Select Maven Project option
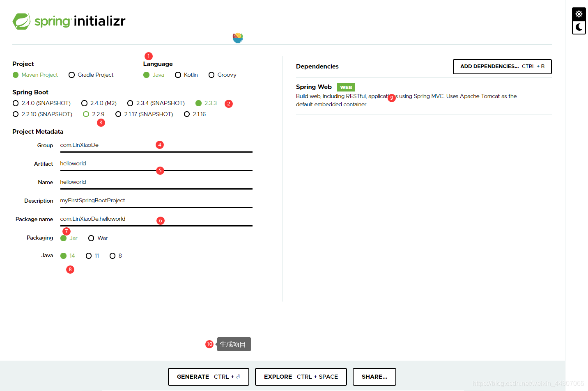The width and height of the screenshot is (588, 391). click(35, 75)
